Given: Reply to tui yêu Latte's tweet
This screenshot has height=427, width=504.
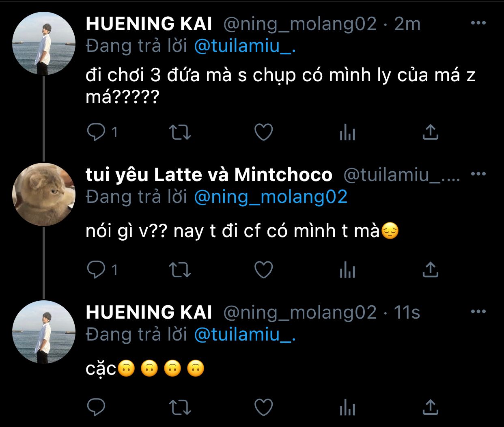Looking at the screenshot, I should tap(97, 270).
